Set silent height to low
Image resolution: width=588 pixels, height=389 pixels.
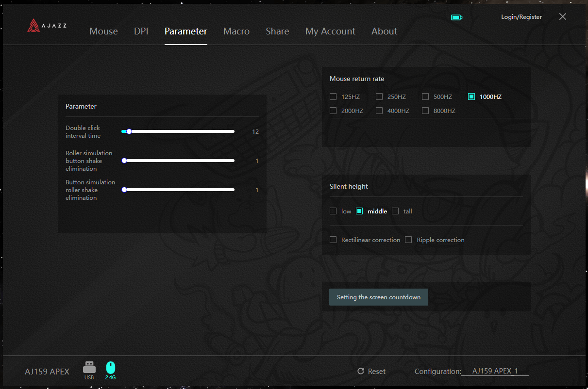(x=333, y=211)
